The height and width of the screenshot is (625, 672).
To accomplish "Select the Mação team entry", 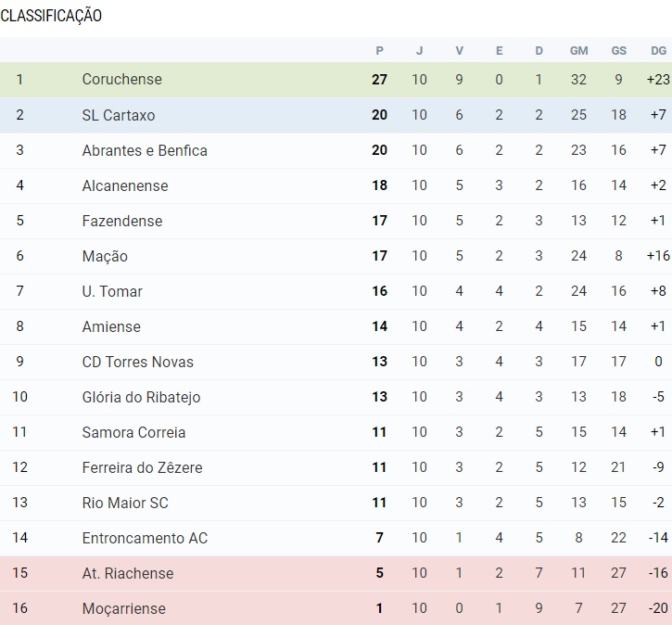I will pos(105,256).
